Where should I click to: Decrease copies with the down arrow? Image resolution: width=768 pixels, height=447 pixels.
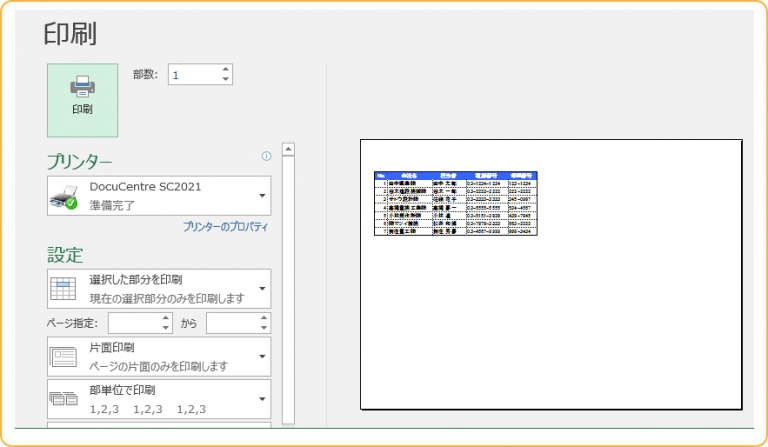click(x=225, y=79)
